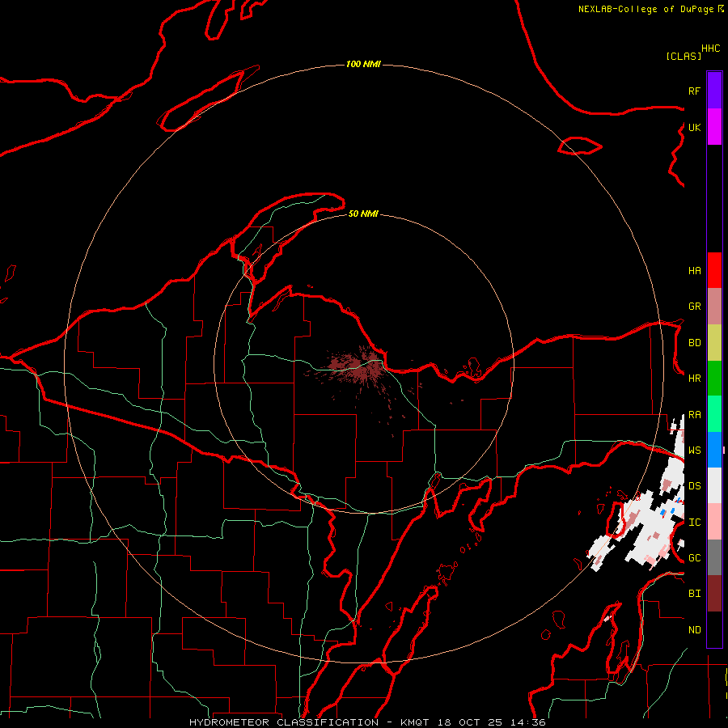
Task: Click the RA light green legend swatch
Action: pos(714,414)
